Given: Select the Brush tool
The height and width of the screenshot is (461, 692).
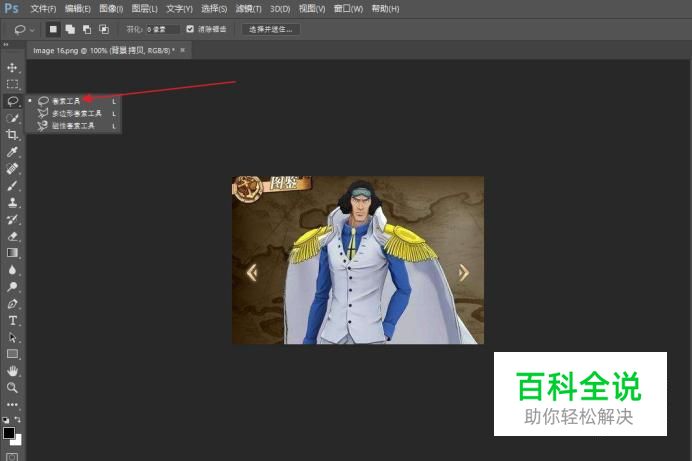Looking at the screenshot, I should (x=12, y=185).
